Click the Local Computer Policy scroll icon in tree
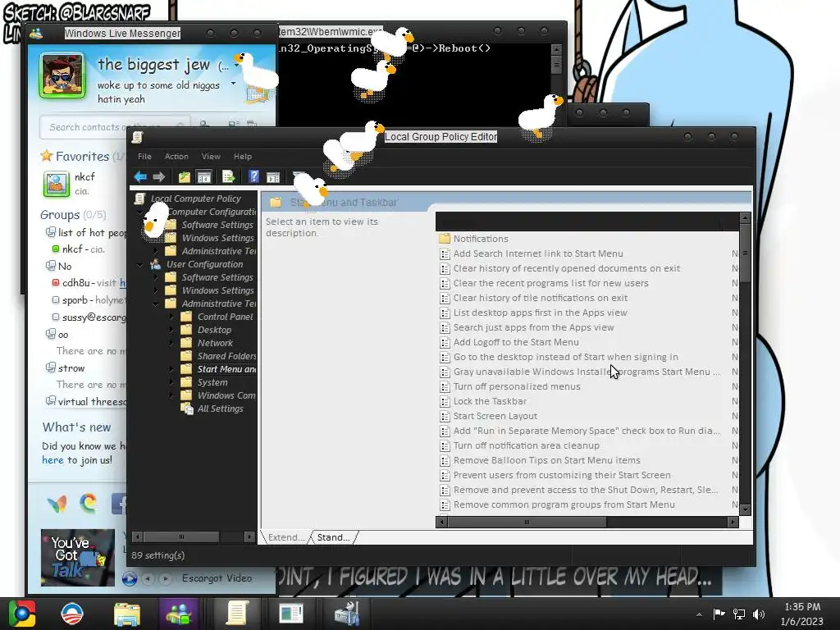 (x=139, y=199)
